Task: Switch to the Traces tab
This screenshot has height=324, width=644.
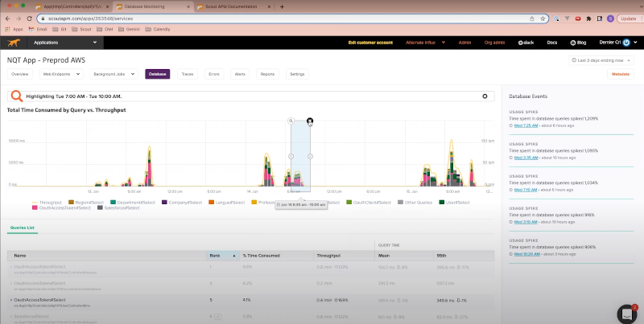Action: [187, 74]
